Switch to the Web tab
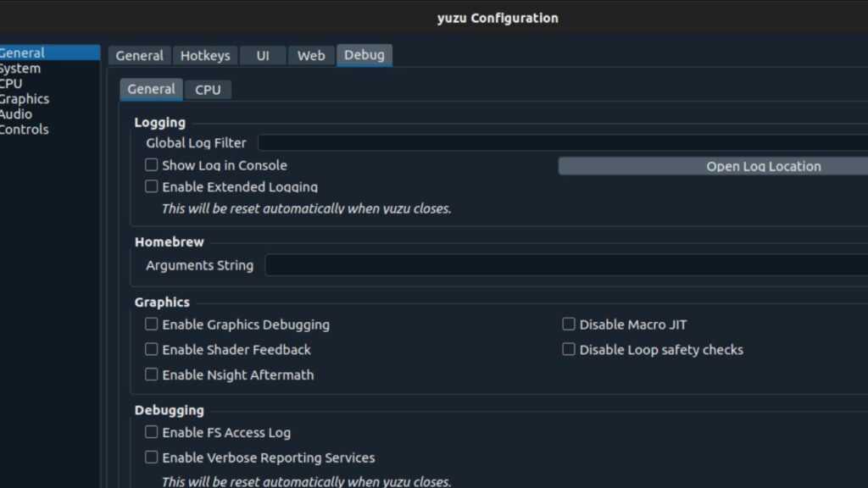 (311, 55)
